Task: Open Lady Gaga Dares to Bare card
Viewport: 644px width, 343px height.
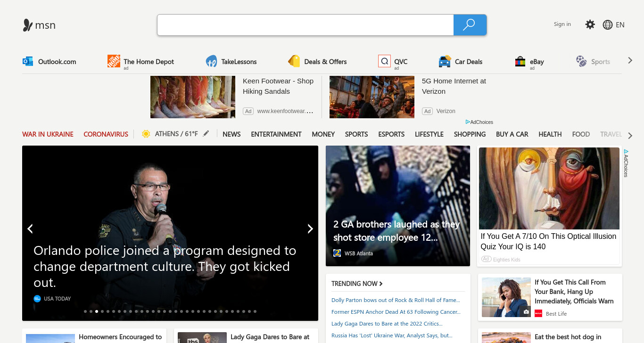Action: click(246, 336)
